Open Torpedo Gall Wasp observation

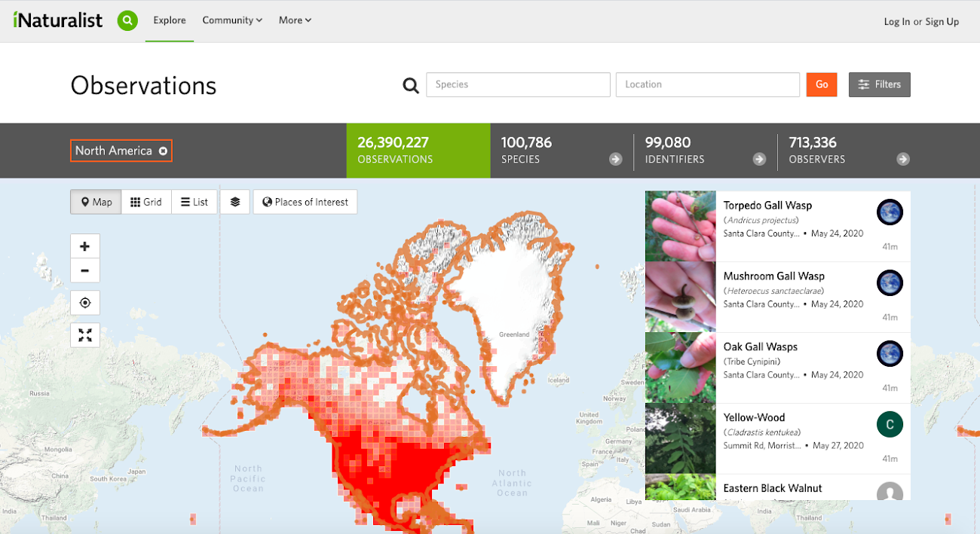pyautogui.click(x=767, y=206)
